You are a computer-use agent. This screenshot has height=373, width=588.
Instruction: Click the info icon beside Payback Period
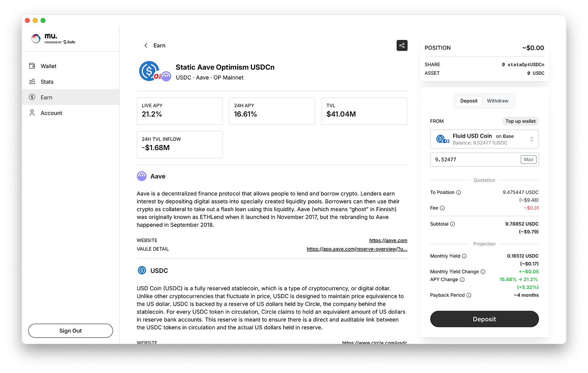pos(468,295)
